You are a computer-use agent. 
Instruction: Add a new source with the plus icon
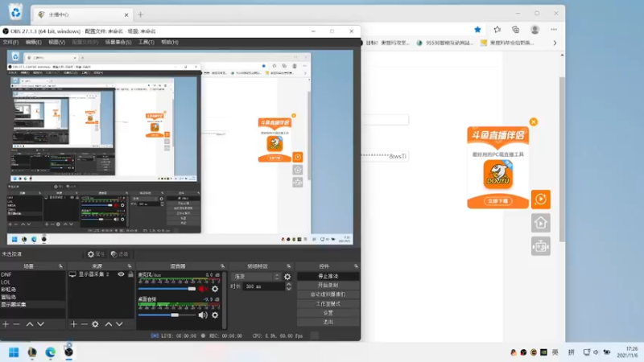pyautogui.click(x=73, y=324)
